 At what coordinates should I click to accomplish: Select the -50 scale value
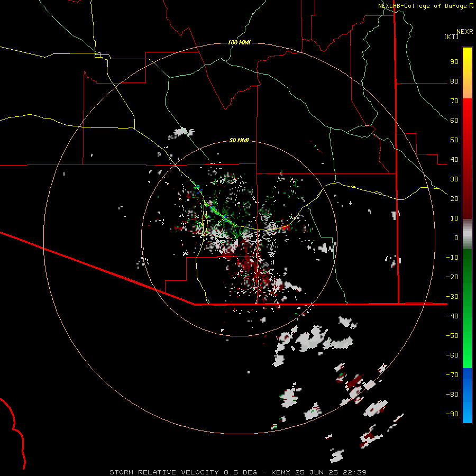pos(452,336)
